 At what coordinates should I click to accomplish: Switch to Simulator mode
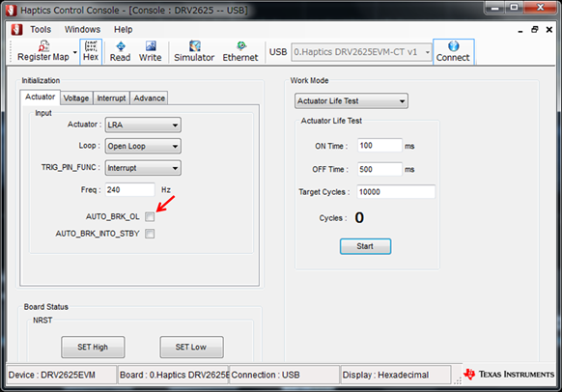coord(194,51)
